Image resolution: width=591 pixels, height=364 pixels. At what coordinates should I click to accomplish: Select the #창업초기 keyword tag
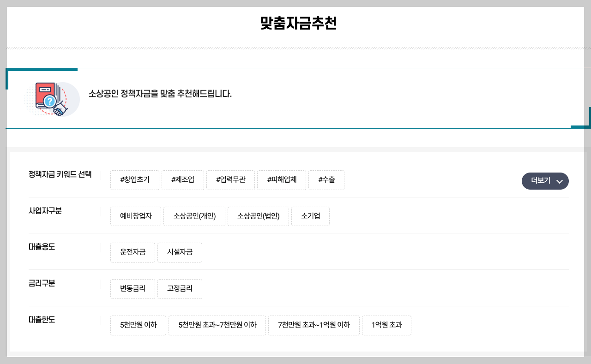pyautogui.click(x=134, y=180)
